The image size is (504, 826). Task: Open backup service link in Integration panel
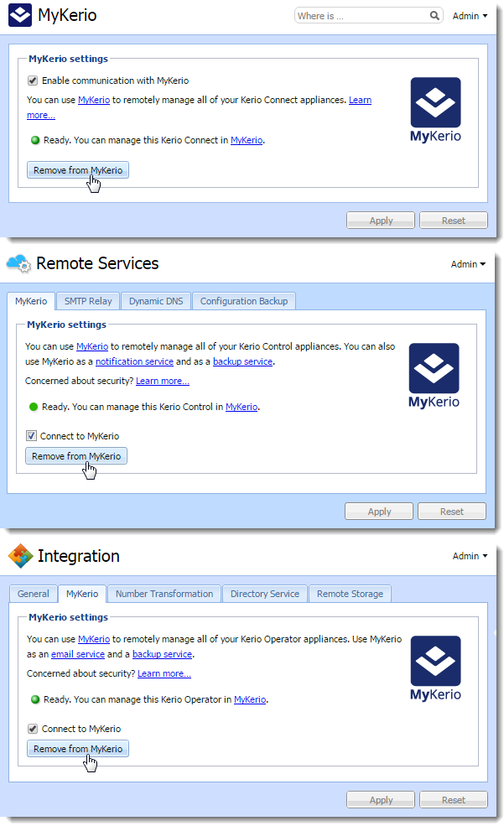(162, 654)
